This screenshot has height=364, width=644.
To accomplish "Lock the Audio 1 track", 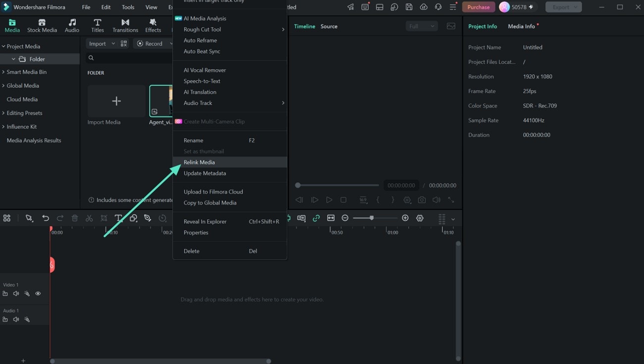I will [x=5, y=319].
